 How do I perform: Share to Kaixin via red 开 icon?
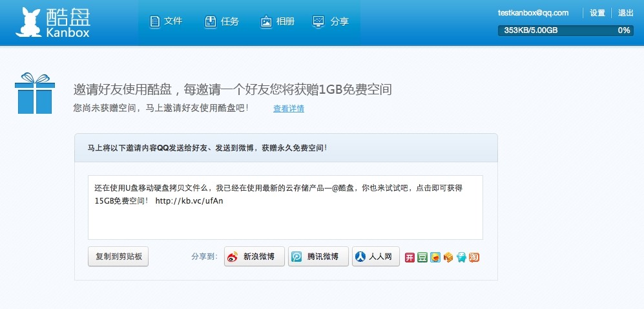pos(410,258)
